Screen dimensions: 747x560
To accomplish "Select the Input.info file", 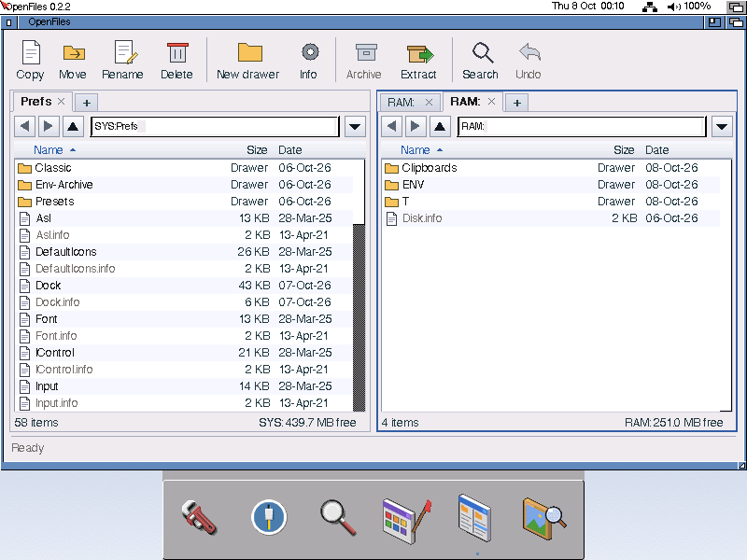I will coord(184,403).
